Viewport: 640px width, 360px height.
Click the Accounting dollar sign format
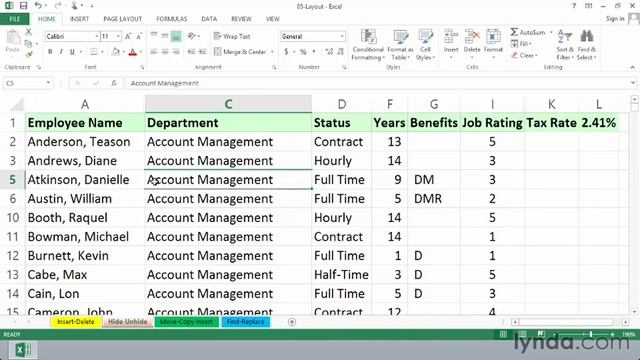tap(286, 52)
